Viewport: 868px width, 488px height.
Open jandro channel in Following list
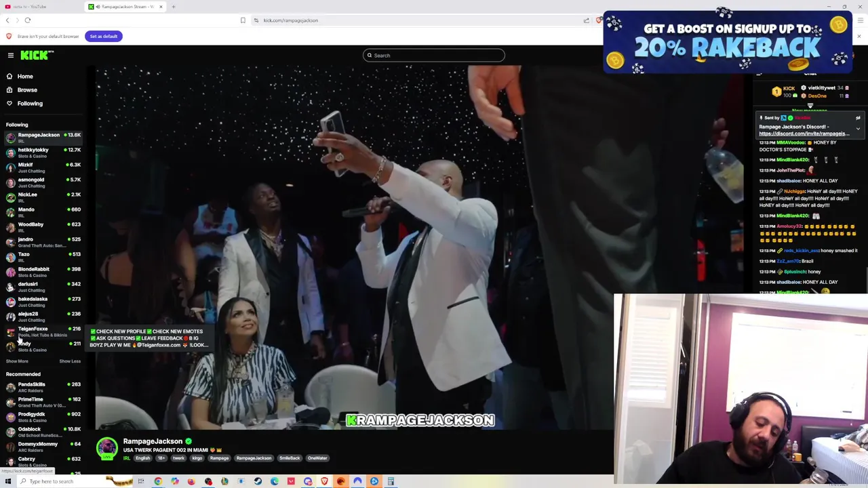click(43, 241)
